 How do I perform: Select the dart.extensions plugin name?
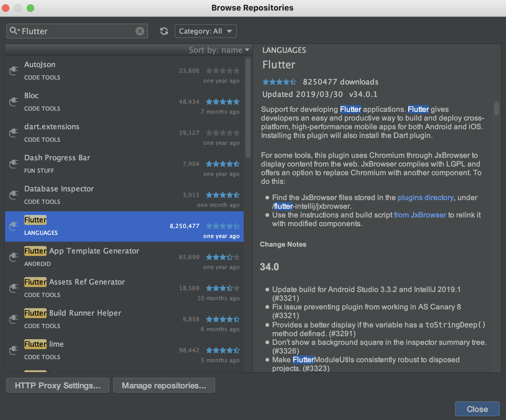[52, 127]
